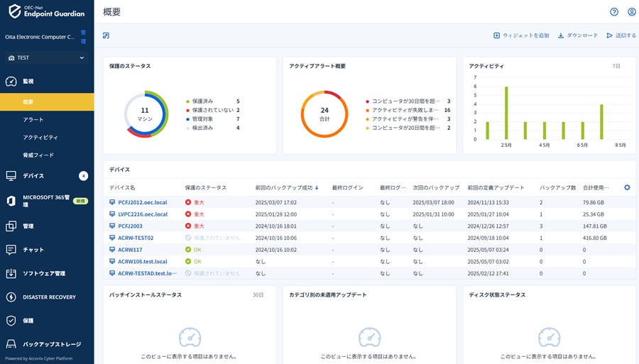Image resolution: width=639 pixels, height=364 pixels.
Task: Click the computer icon beside PCFJ2012.oec.local
Action: tap(112, 202)
